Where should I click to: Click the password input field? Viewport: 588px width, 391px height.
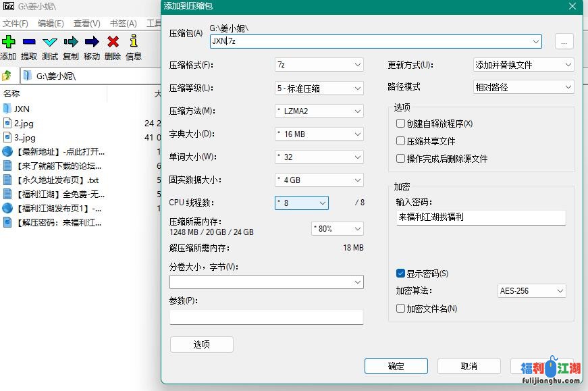tap(481, 217)
